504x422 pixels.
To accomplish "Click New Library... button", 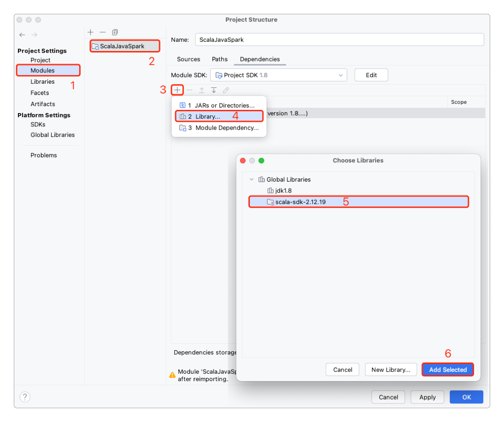I will [x=391, y=370].
